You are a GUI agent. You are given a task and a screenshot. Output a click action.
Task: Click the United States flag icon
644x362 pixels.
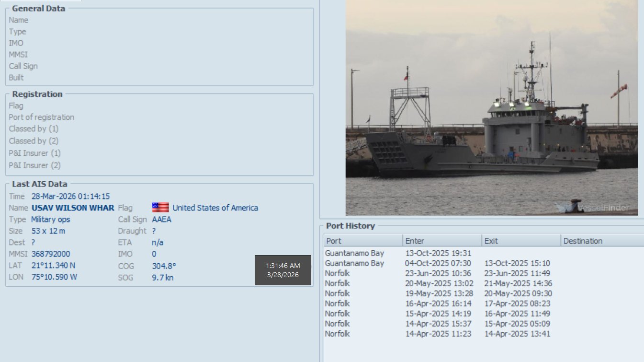point(160,208)
